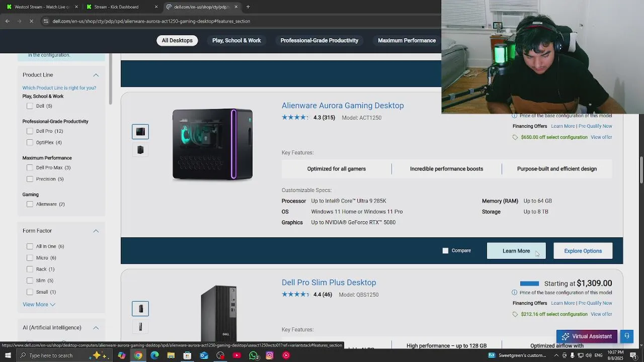Check the Dell Pro Max (3) filter
This screenshot has height=362, width=644.
point(30,167)
